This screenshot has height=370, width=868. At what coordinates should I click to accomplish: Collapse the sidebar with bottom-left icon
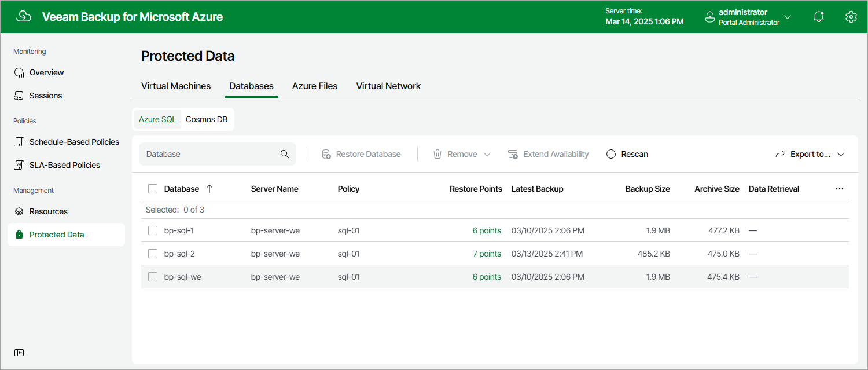point(19,353)
